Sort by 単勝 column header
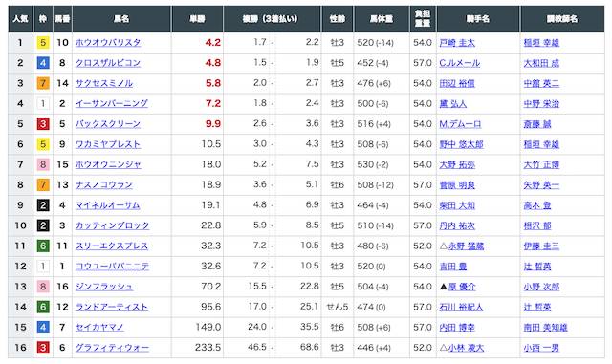The height and width of the screenshot is (364, 612). pyautogui.click(x=197, y=19)
